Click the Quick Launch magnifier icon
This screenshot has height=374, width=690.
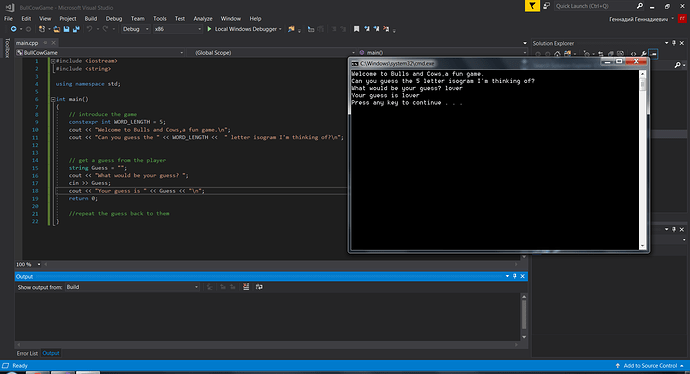click(x=639, y=6)
